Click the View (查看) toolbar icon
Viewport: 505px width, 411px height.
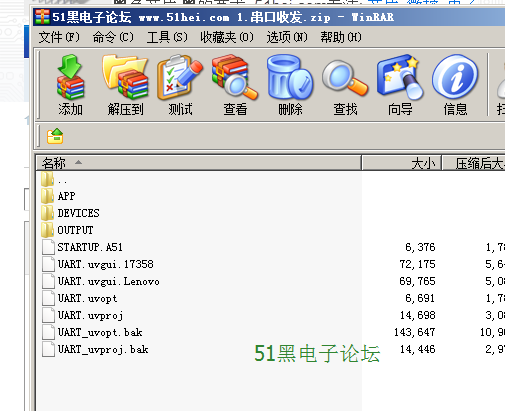(x=235, y=77)
